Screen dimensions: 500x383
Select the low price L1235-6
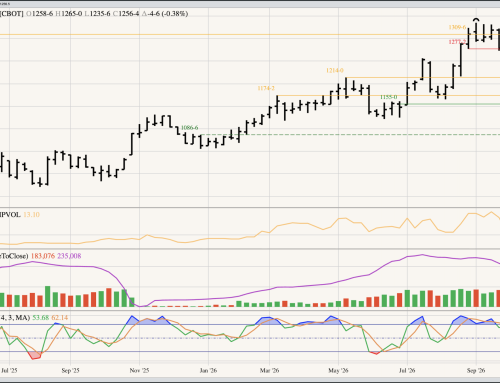tap(97, 14)
